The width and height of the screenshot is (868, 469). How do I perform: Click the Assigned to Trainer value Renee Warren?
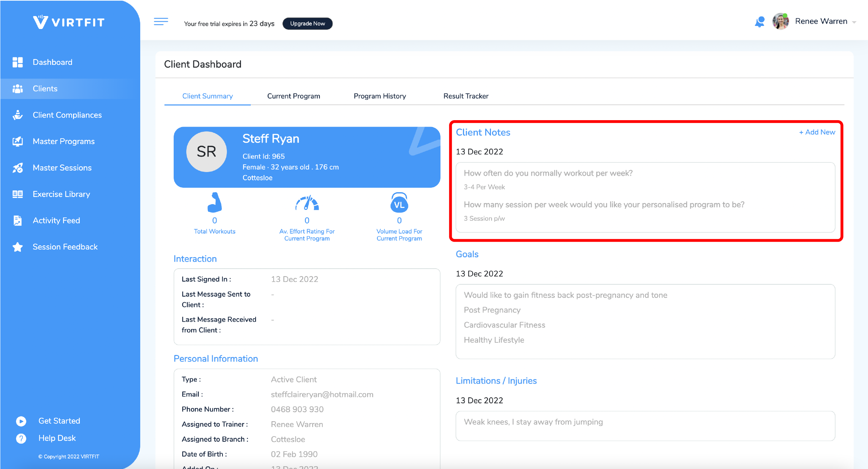(297, 424)
